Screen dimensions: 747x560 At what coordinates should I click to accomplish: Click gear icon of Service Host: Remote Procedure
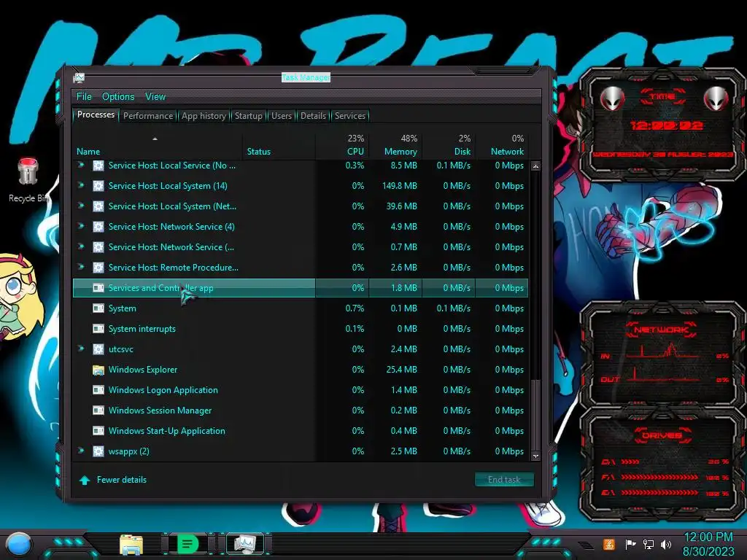[x=98, y=267]
